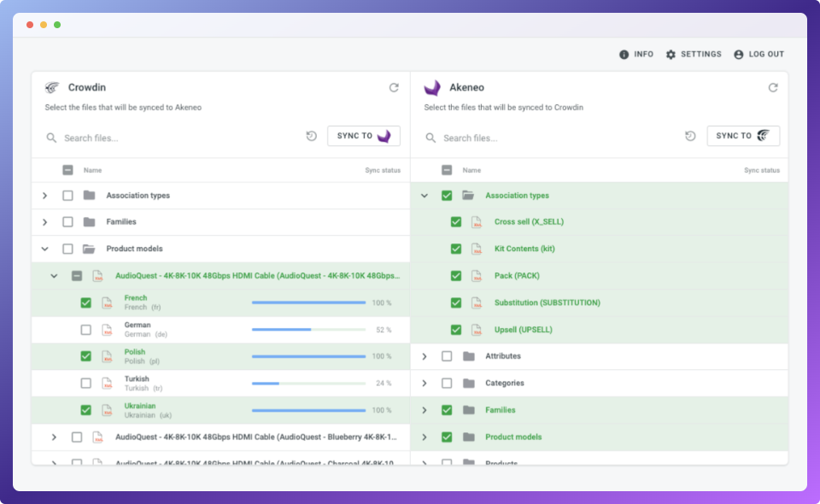Screen dimensions: 820x504
Task: Click the SETTINGS gear icon
Action: [671, 55]
